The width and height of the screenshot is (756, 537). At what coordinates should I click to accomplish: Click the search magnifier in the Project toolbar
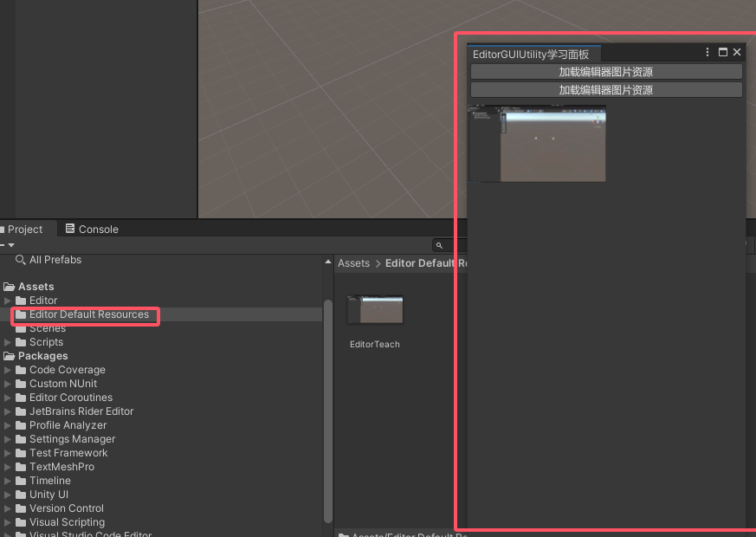[x=441, y=245]
